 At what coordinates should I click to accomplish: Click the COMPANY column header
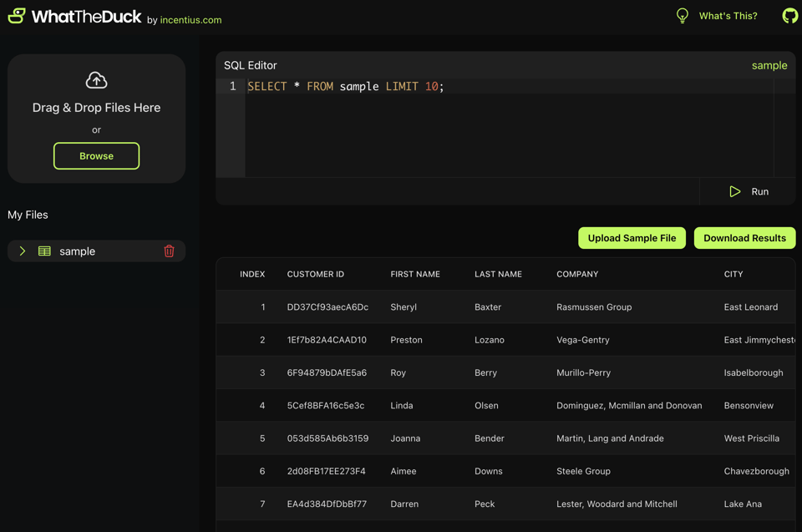point(577,274)
